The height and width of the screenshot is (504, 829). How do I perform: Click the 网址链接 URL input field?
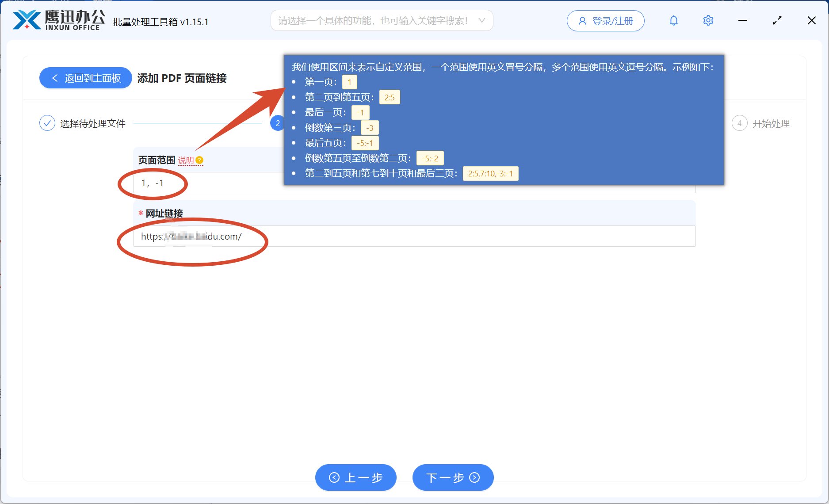coord(414,236)
